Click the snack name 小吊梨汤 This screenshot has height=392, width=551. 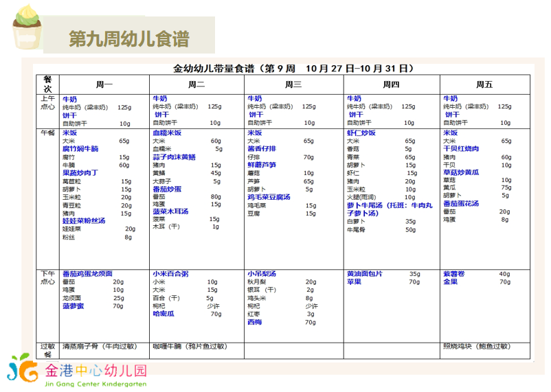(x=262, y=274)
